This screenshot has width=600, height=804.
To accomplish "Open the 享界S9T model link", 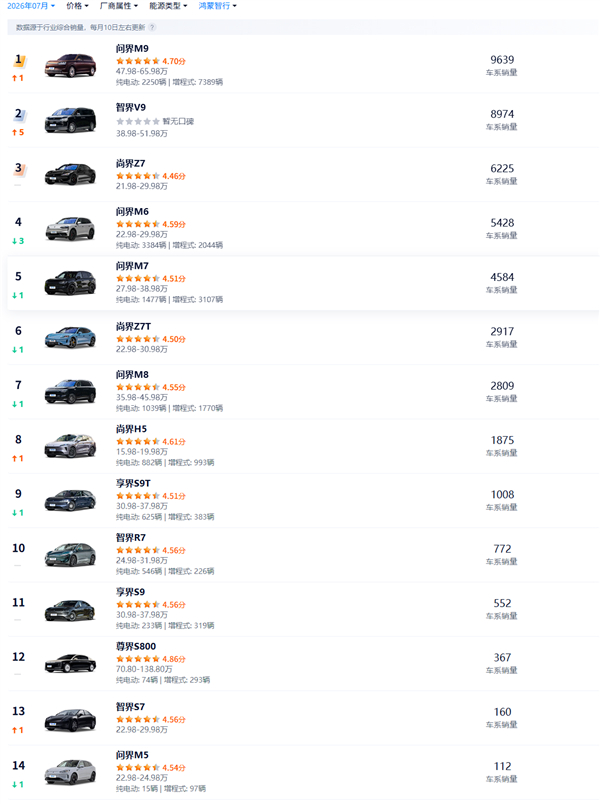I will pyautogui.click(x=133, y=484).
